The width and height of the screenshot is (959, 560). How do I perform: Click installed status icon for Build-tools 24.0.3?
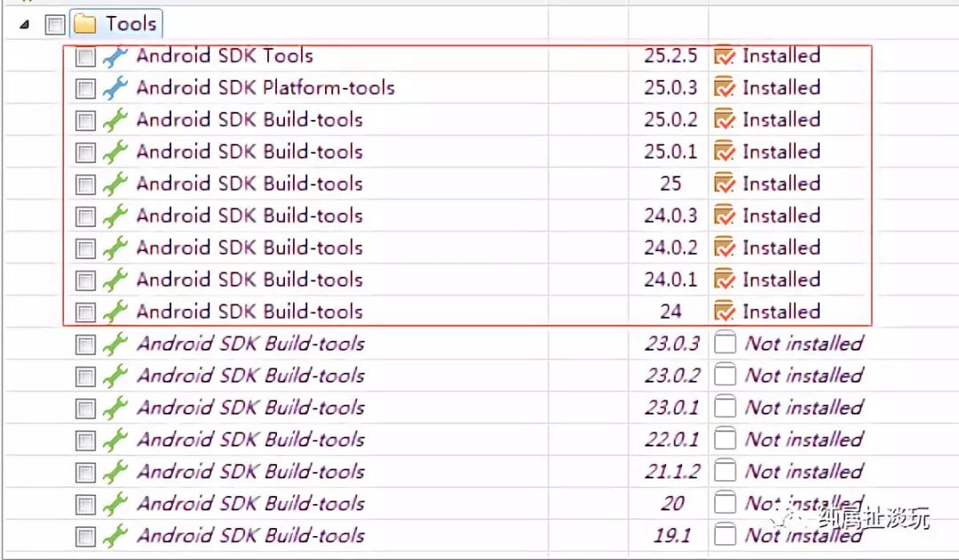pos(725,215)
